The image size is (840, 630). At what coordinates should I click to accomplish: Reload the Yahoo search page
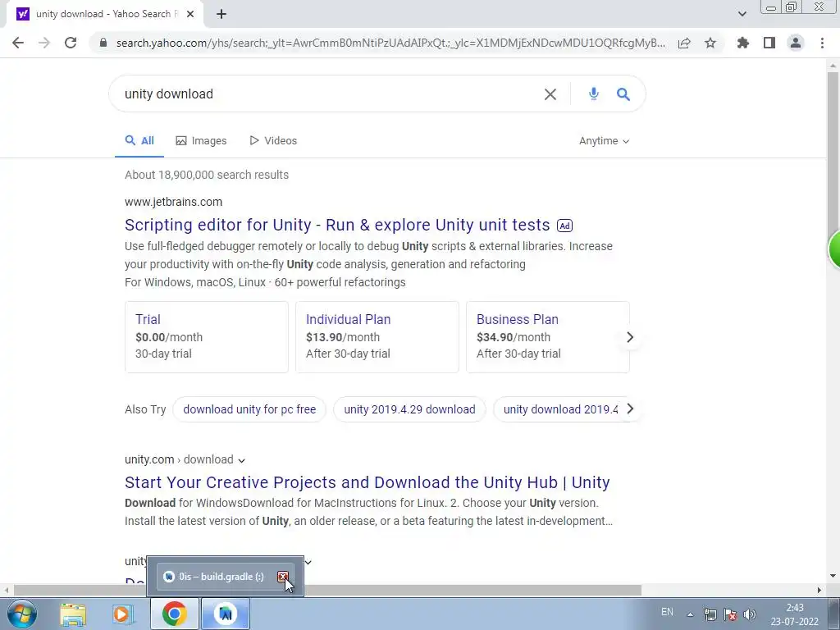71,43
